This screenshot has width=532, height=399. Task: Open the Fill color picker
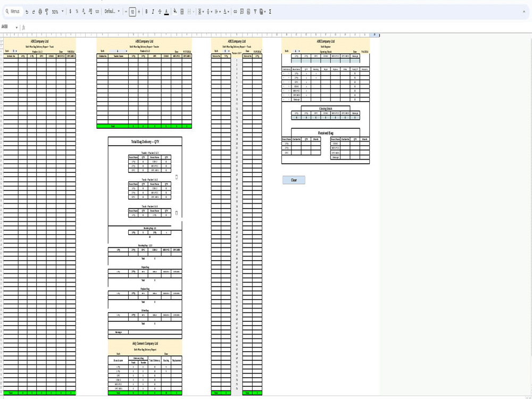coord(175,12)
